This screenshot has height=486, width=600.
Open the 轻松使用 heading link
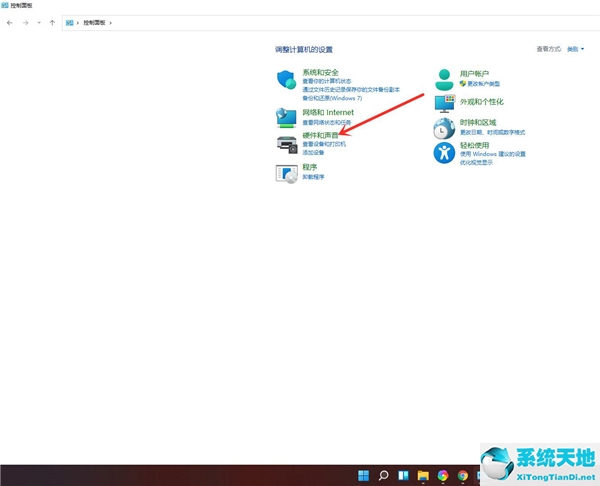click(x=474, y=145)
